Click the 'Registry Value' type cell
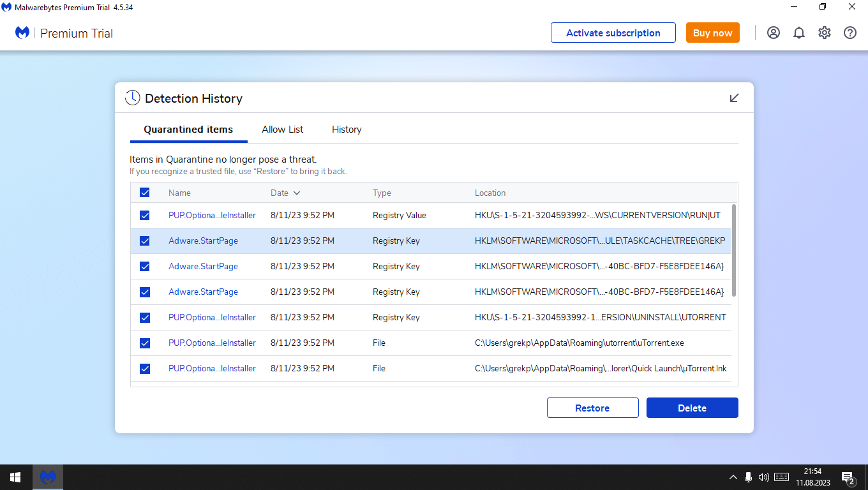 [400, 216]
